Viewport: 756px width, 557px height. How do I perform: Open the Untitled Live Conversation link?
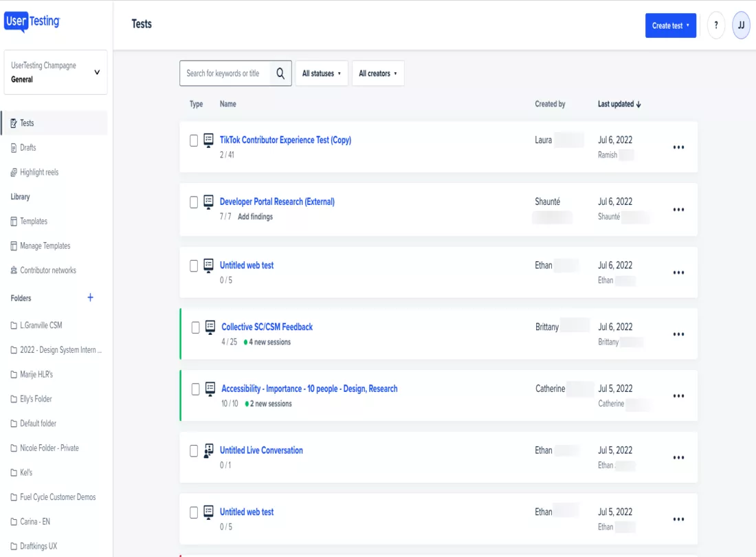click(261, 450)
